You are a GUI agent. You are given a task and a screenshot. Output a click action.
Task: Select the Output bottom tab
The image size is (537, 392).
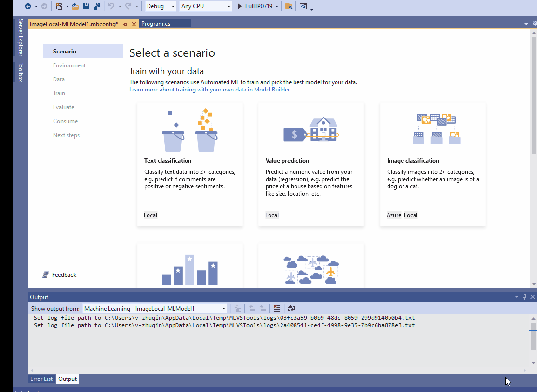[x=67, y=379]
